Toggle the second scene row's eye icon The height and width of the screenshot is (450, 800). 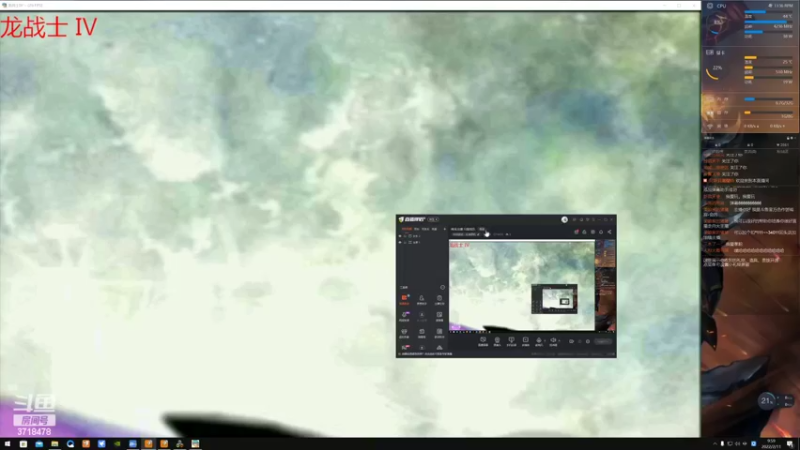coord(400,242)
